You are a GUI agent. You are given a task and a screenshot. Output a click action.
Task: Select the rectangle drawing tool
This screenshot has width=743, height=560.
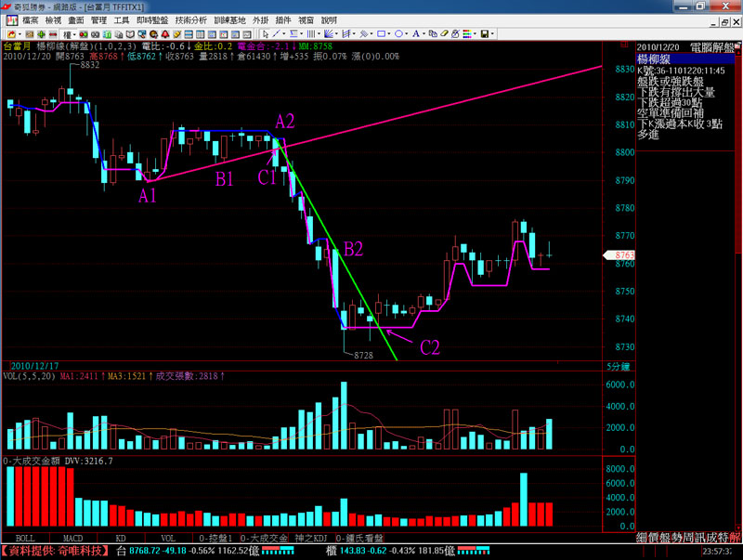(382, 33)
